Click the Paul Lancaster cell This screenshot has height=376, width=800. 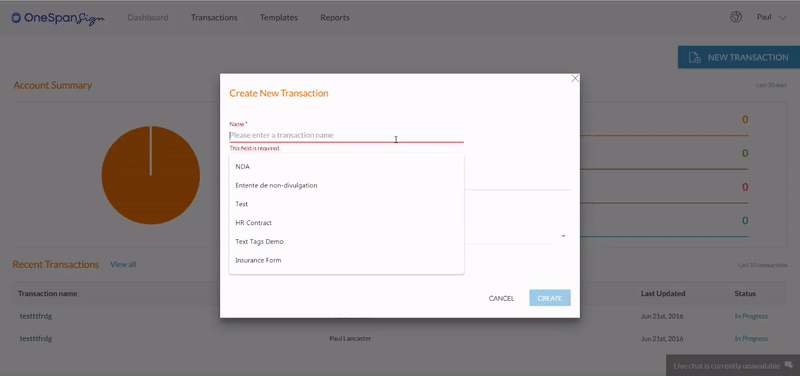coord(350,338)
